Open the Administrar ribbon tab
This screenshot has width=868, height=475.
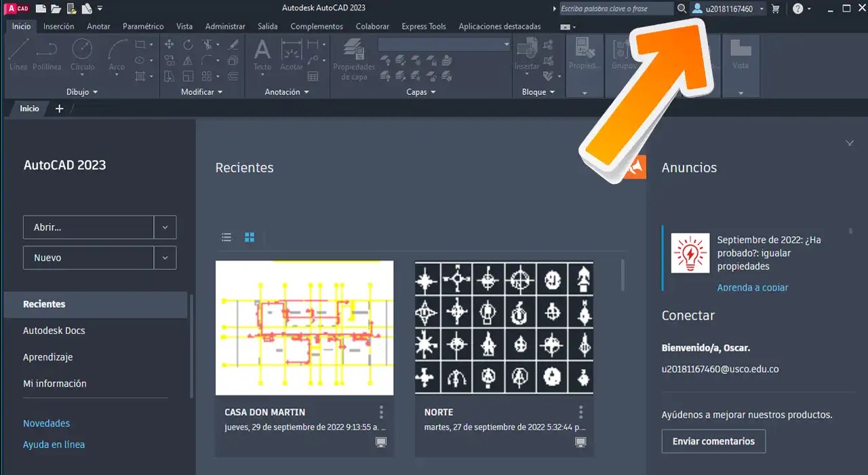pos(225,26)
